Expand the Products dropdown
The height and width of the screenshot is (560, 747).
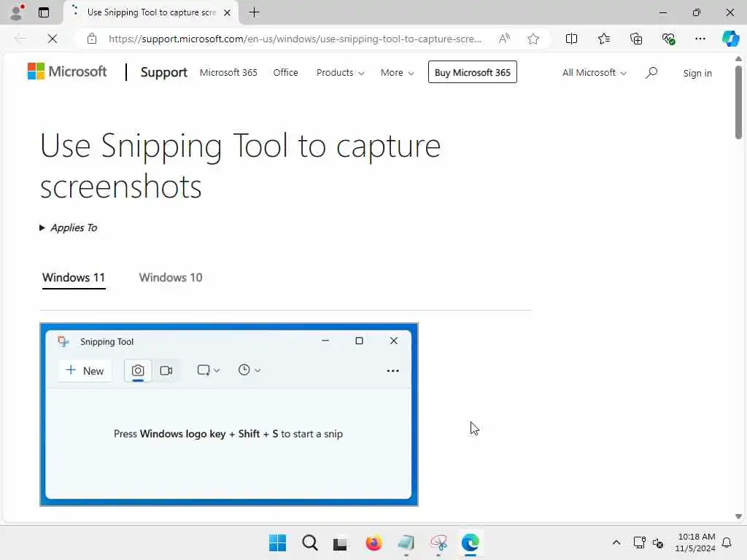(x=340, y=72)
